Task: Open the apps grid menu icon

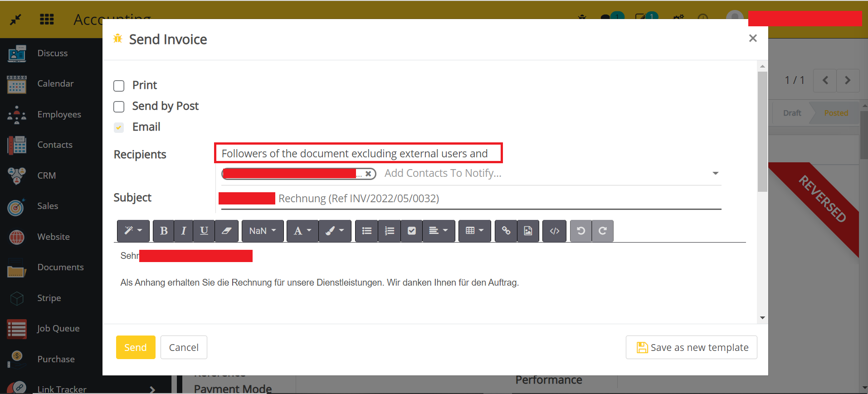Action: 47,19
